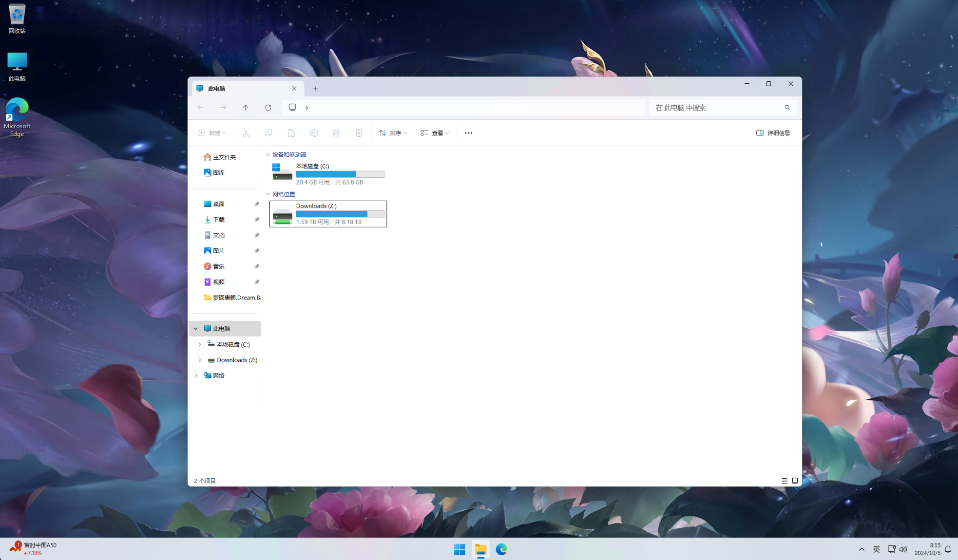Open Microsoft Edge from the taskbar
The image size is (958, 560).
point(501,549)
